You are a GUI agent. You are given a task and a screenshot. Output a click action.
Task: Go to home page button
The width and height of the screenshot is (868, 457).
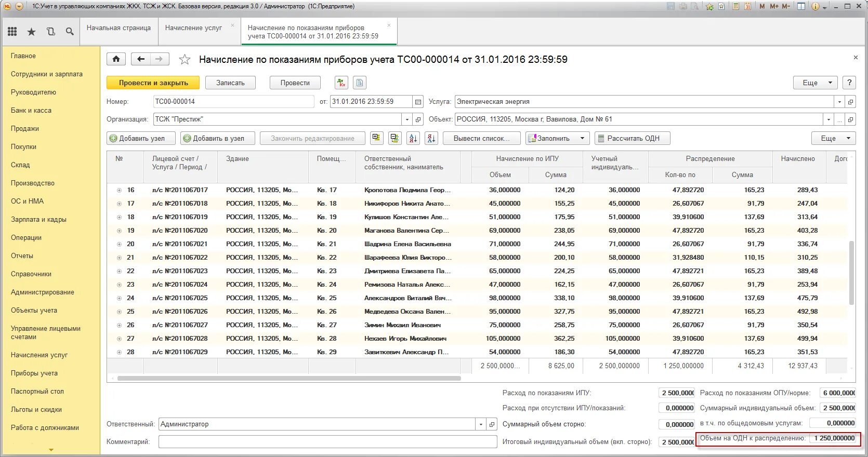(116, 59)
